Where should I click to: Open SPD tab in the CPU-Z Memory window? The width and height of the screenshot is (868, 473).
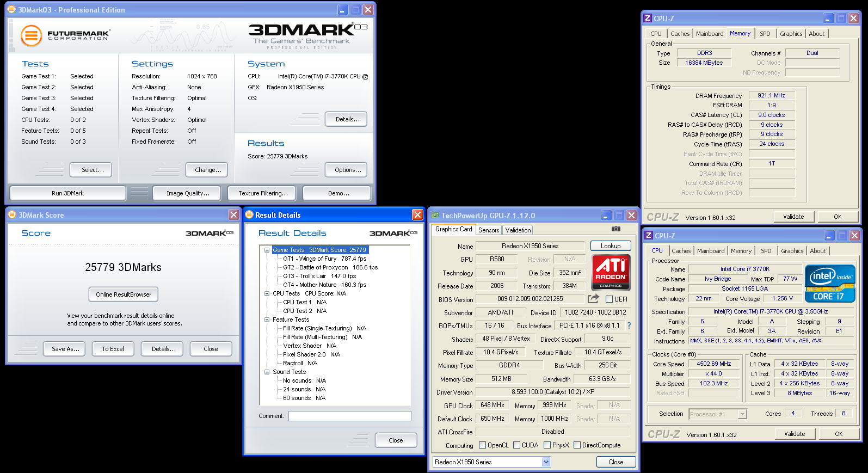765,34
